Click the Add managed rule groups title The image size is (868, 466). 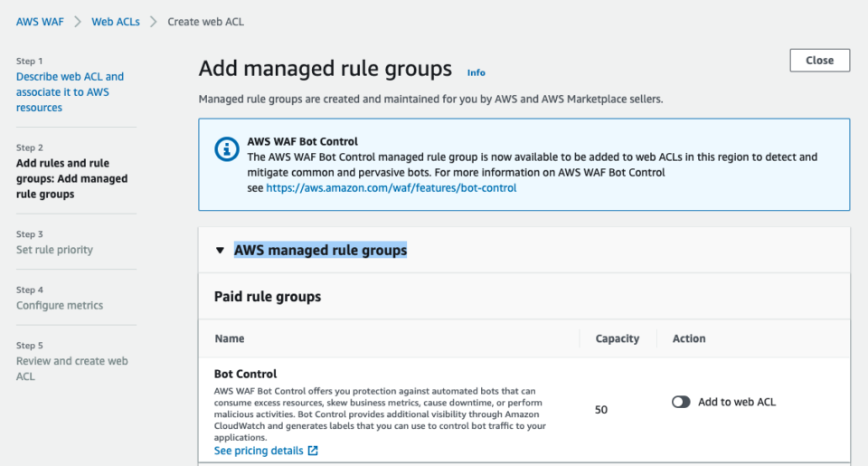tap(325, 69)
